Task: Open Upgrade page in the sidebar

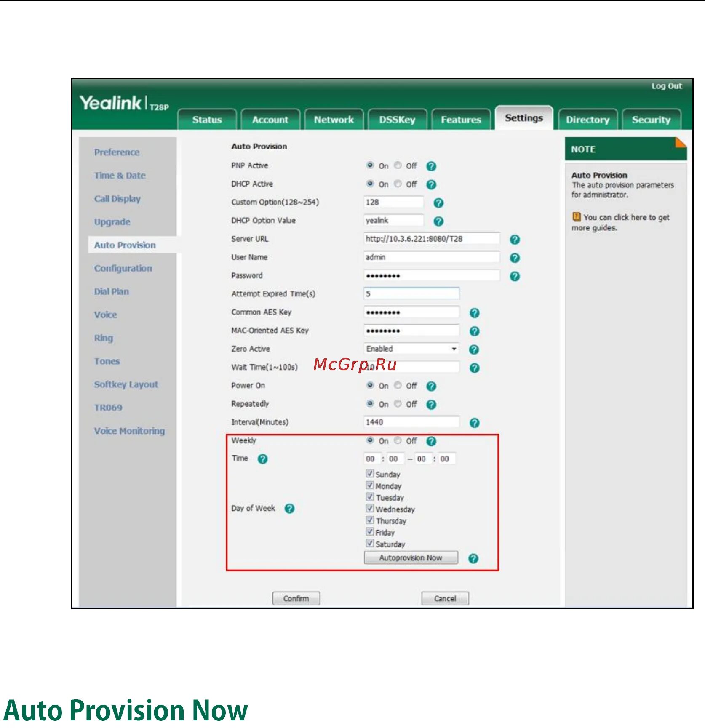Action: coord(112,222)
